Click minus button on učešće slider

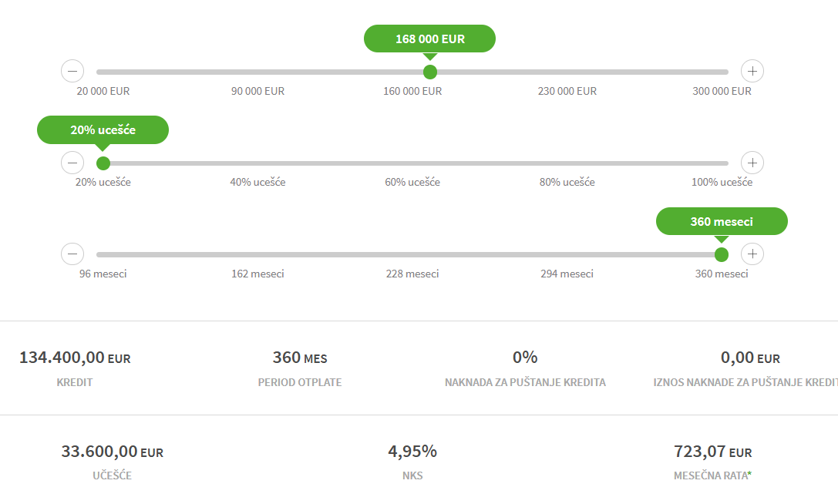click(72, 163)
